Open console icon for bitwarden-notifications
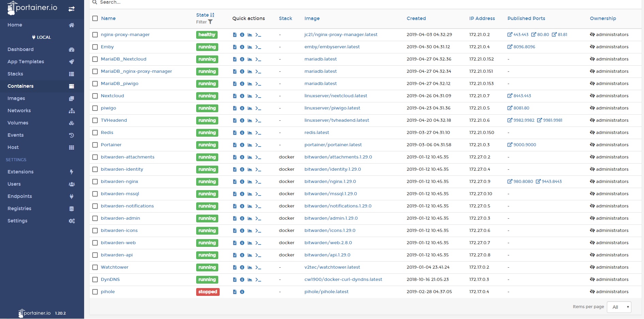The height and width of the screenshot is (319, 644). [258, 206]
